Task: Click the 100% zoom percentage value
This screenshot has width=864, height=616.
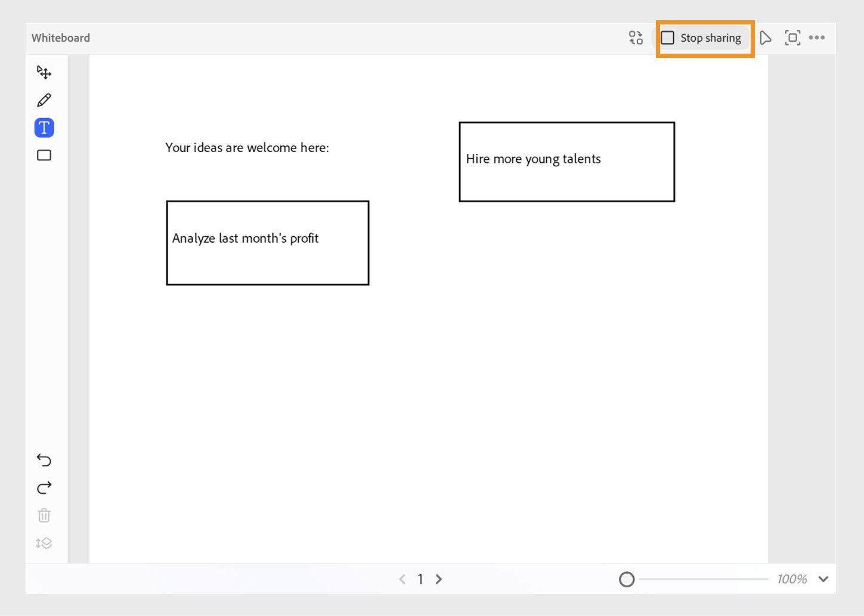Action: (791, 579)
